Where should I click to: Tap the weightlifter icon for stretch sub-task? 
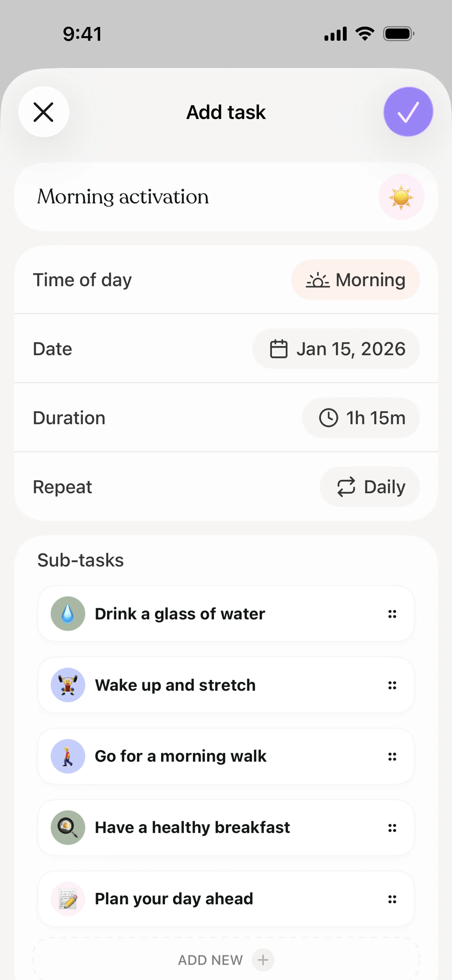pyautogui.click(x=68, y=685)
